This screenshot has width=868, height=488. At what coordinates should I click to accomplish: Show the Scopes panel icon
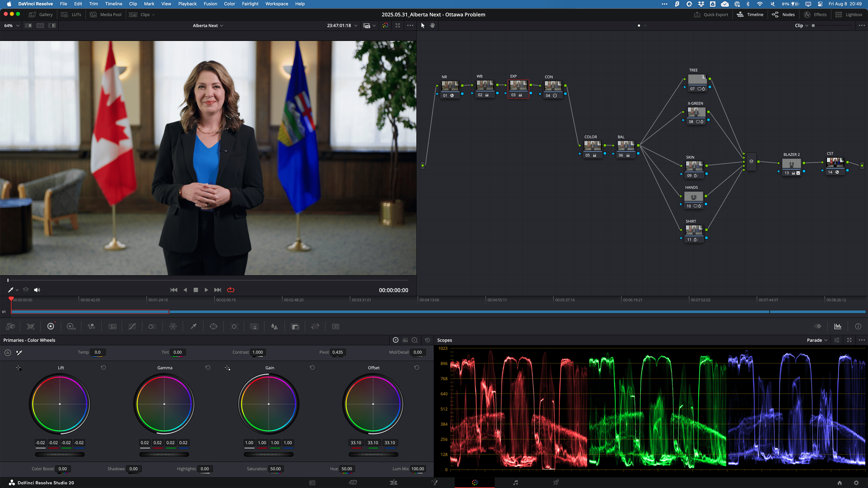(x=838, y=326)
